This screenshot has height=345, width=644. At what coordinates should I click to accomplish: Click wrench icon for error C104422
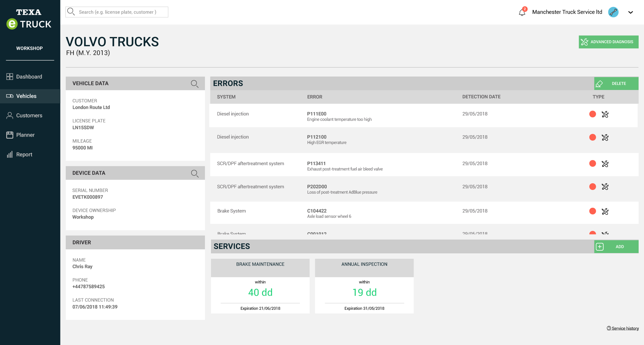point(605,211)
